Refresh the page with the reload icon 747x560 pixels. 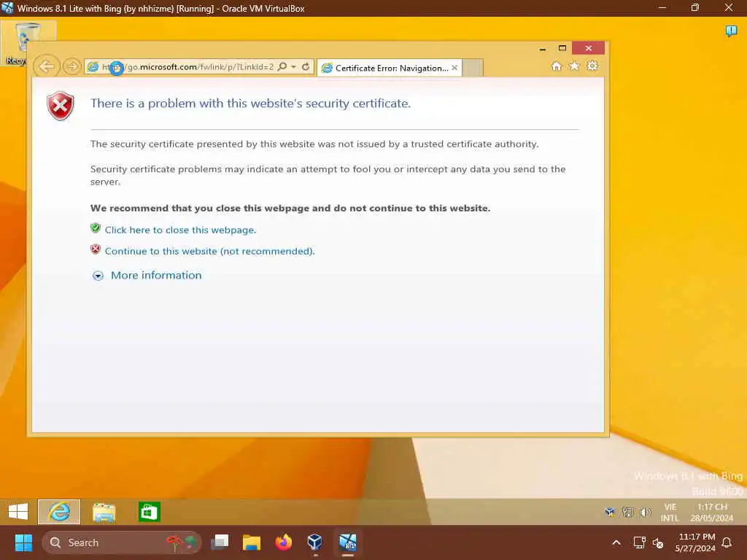306,66
